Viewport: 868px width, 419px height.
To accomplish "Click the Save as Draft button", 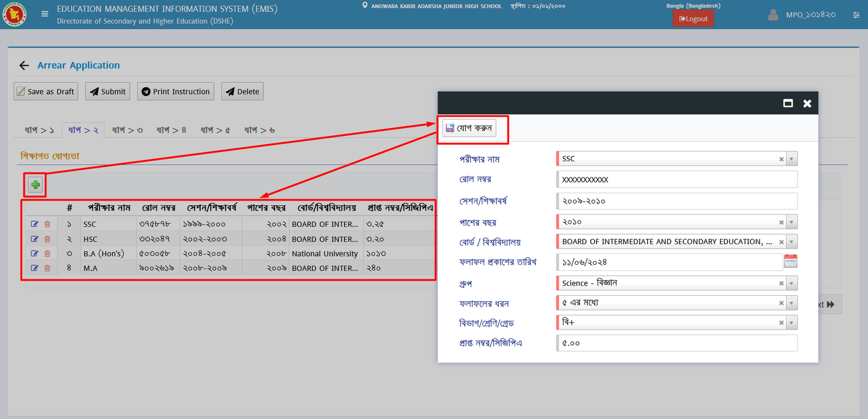I will click(x=46, y=92).
